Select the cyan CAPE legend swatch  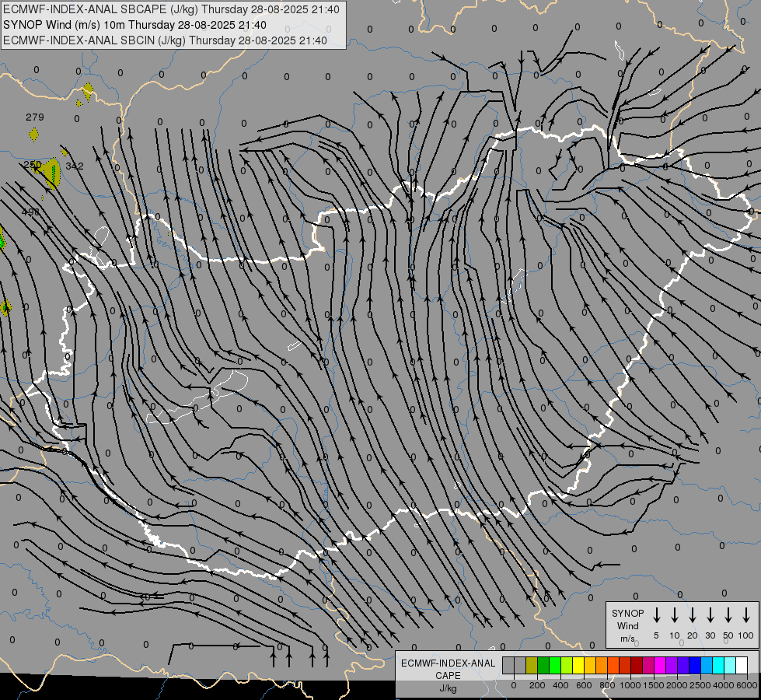point(717,665)
